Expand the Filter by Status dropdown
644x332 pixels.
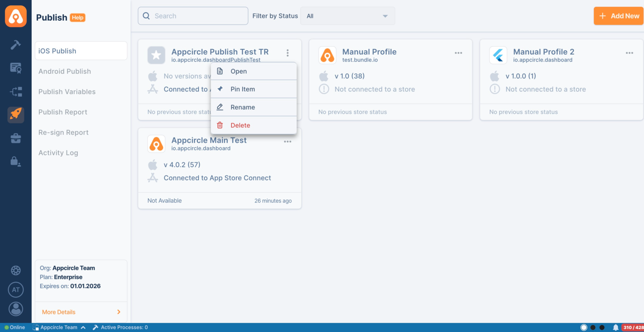pos(347,16)
